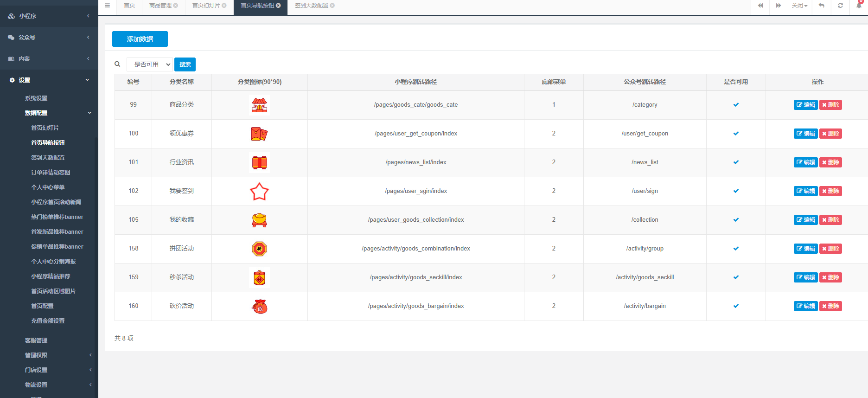
Task: Click 删除 for the 秒杀活动 row
Action: [830, 277]
